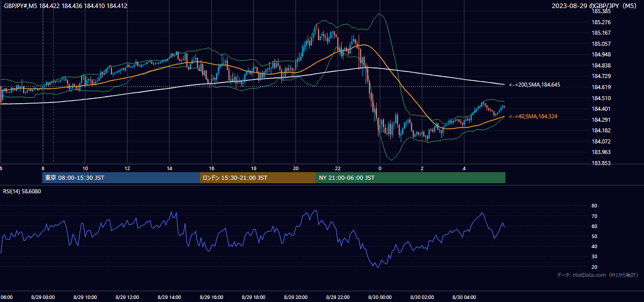Click price level 185.385 on the axis
The height and width of the screenshot is (302, 644).
[601, 11]
